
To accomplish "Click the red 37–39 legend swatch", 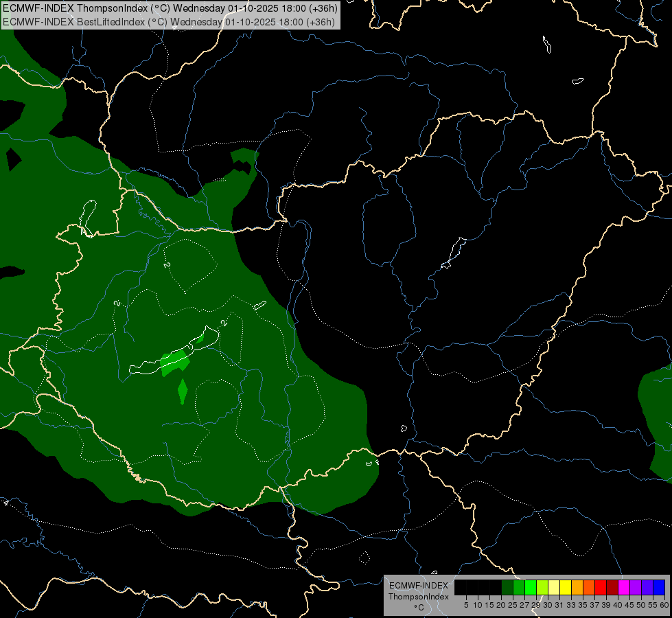I will pos(601,587).
